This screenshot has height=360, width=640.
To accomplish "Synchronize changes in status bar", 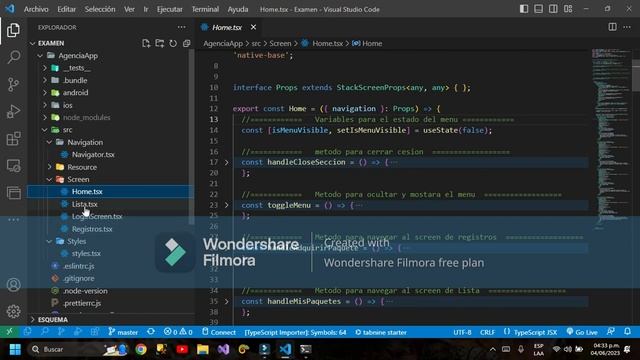I will tap(151, 332).
